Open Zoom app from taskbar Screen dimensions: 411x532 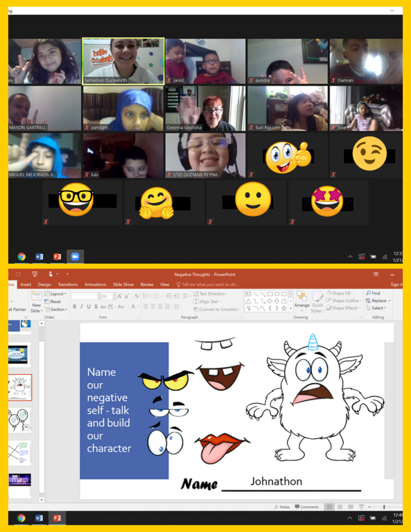tap(75, 257)
